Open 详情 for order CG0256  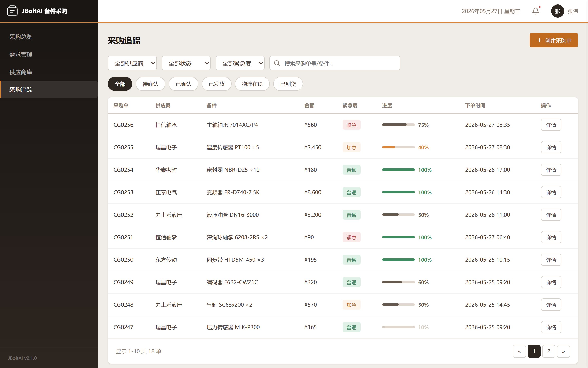[x=551, y=125]
